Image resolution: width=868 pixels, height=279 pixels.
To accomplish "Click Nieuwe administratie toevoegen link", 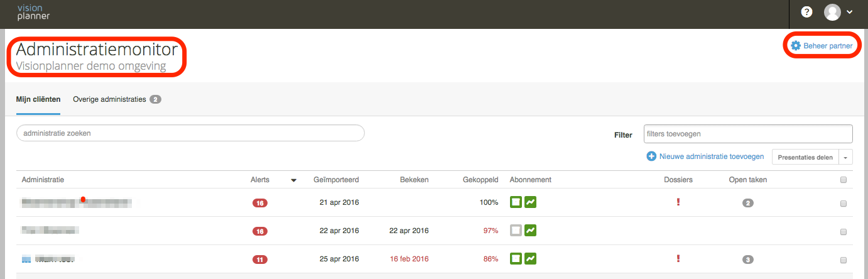I will point(712,156).
